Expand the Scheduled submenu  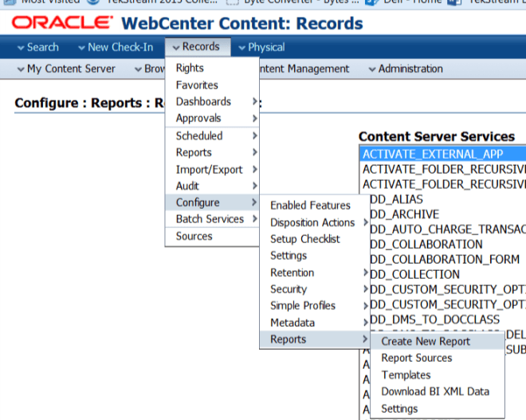click(x=212, y=135)
